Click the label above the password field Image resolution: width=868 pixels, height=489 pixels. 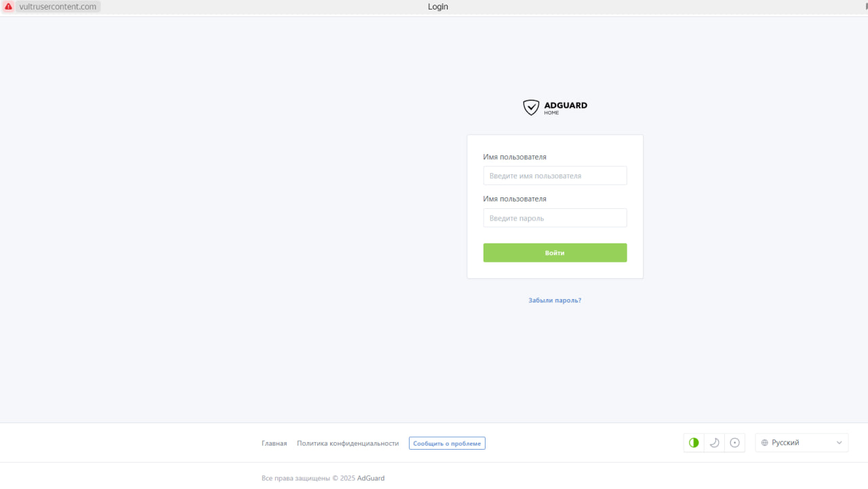tap(515, 199)
